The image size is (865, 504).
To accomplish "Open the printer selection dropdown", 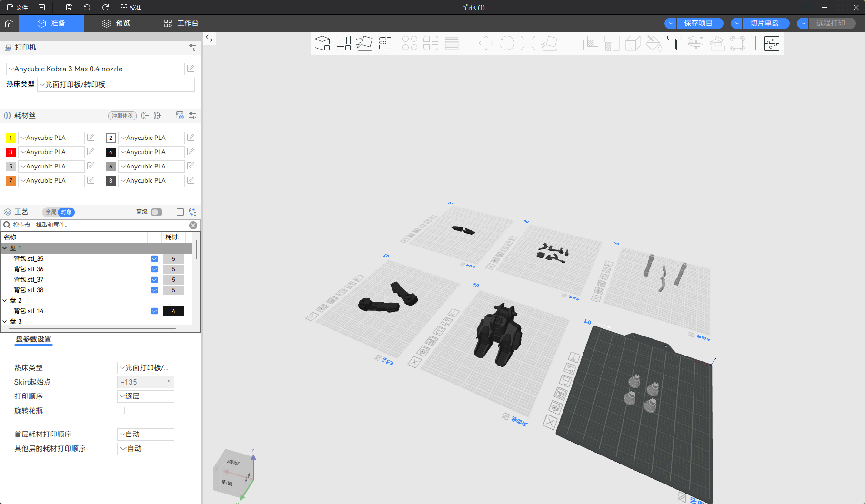I will [x=95, y=69].
